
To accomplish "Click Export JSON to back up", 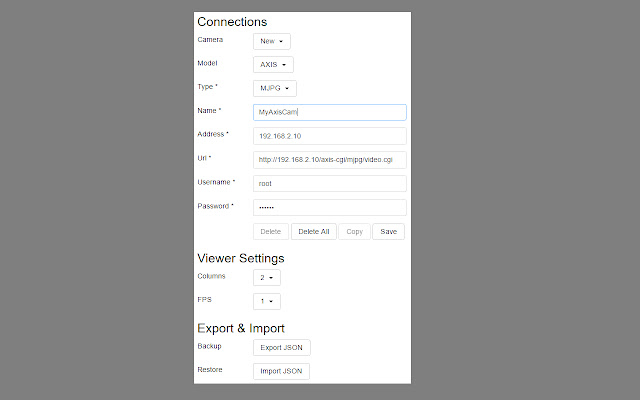I will coord(281,347).
